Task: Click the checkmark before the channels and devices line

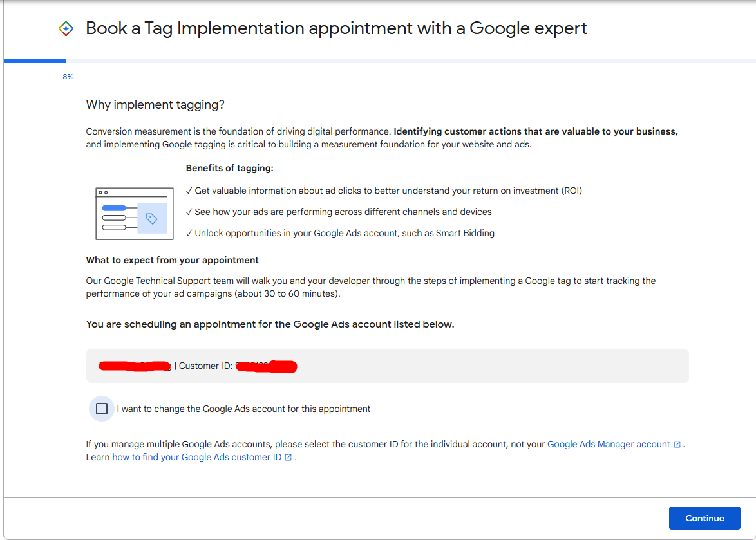Action: [190, 212]
